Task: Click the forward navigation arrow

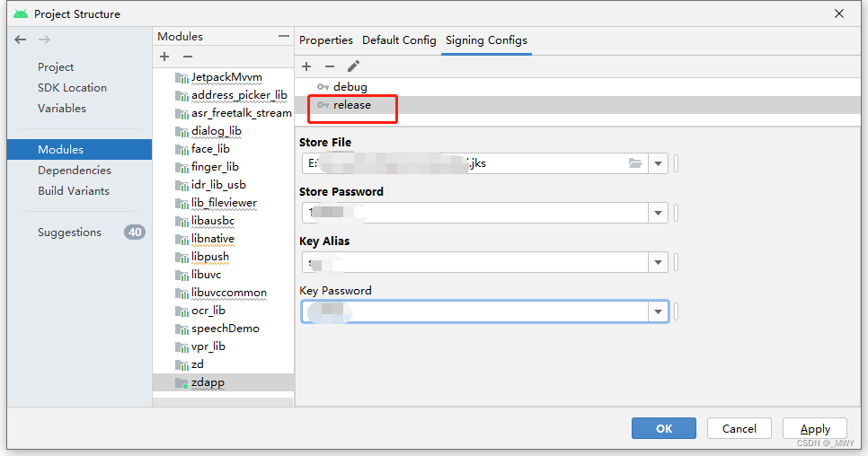Action: [44, 39]
